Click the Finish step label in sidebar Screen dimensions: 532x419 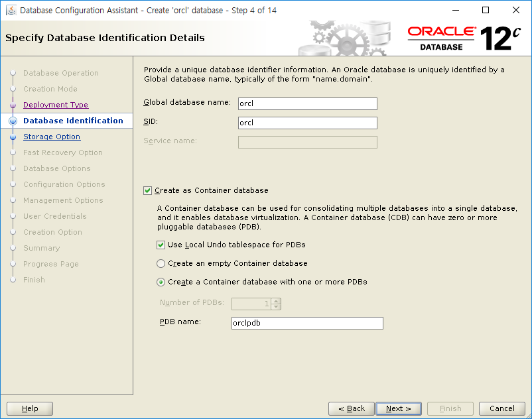[x=34, y=280]
